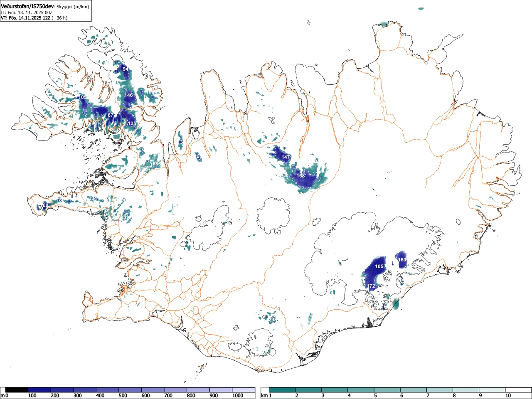Click the 600–700 m visibility legend swatch
Screen dimensions: 532x399
click(x=153, y=390)
